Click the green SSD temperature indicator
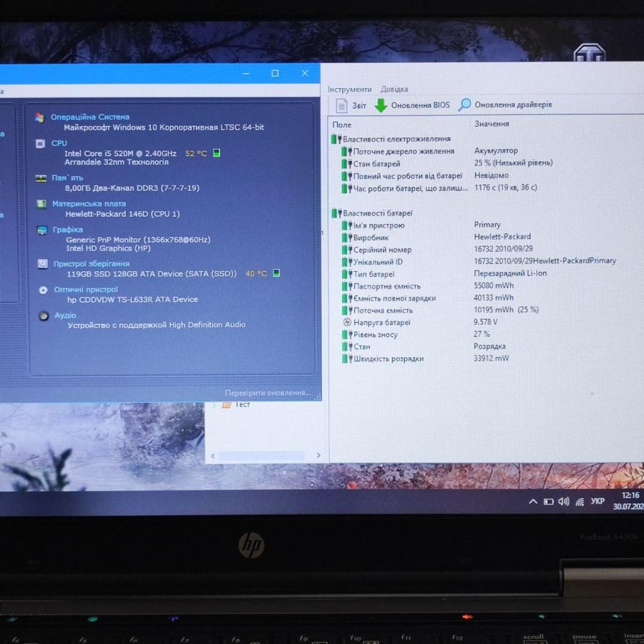 pos(276,273)
